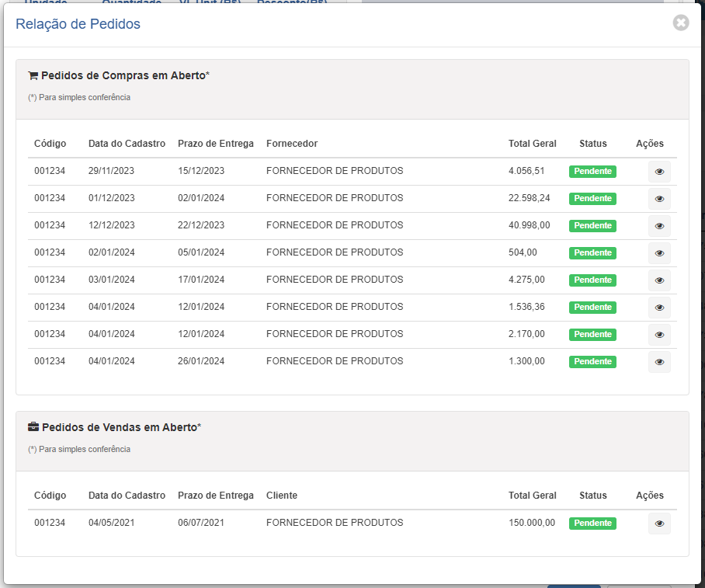The image size is (705, 588).
Task: View the order totaling 4.275,00
Action: 659,280
